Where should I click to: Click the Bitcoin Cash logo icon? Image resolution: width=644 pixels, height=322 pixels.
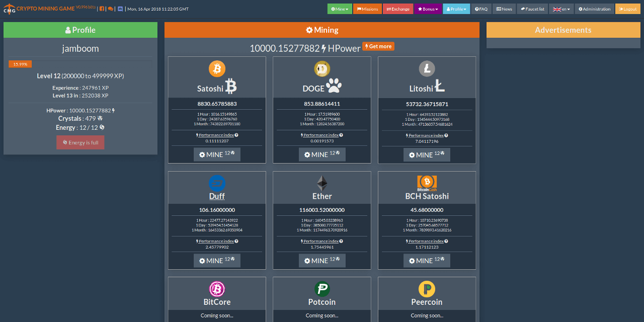[x=427, y=182]
